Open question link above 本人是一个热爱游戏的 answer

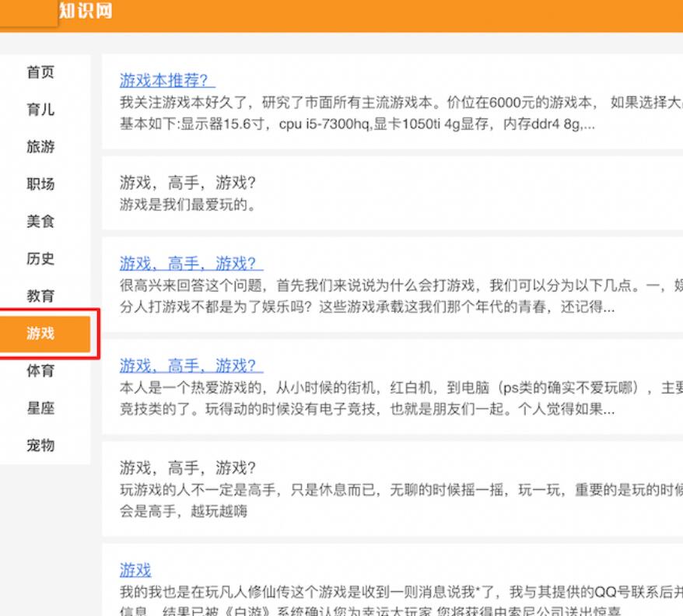click(x=191, y=366)
